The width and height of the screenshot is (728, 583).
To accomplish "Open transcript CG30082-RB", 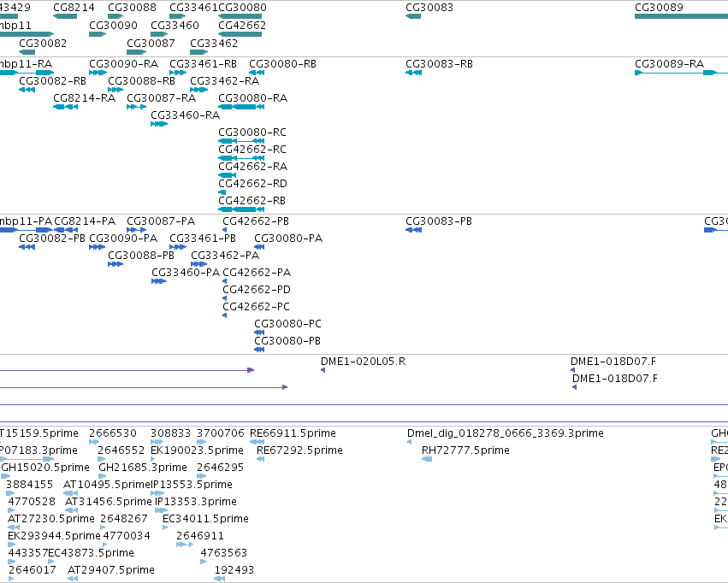I will (x=52, y=80).
